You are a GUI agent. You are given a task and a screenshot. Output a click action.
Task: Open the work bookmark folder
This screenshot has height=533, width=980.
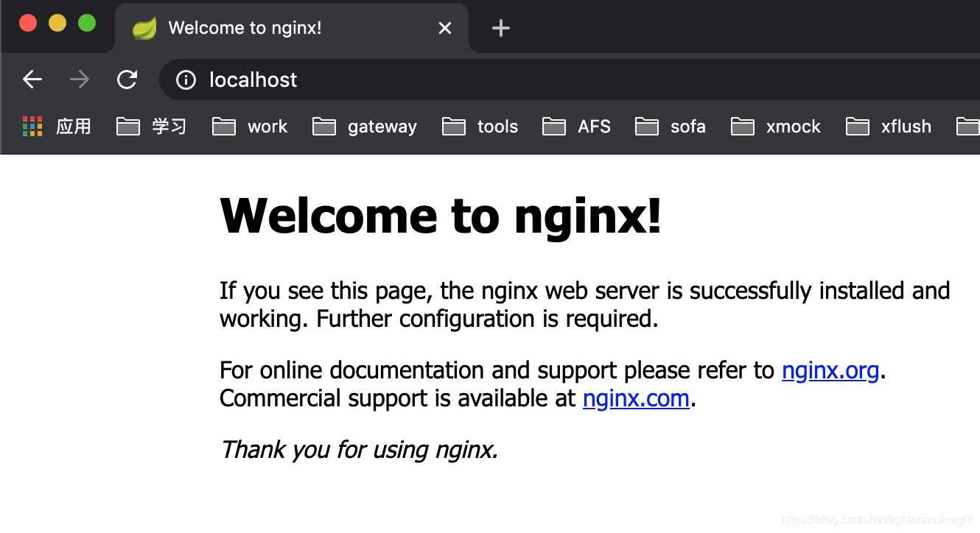[x=250, y=127]
